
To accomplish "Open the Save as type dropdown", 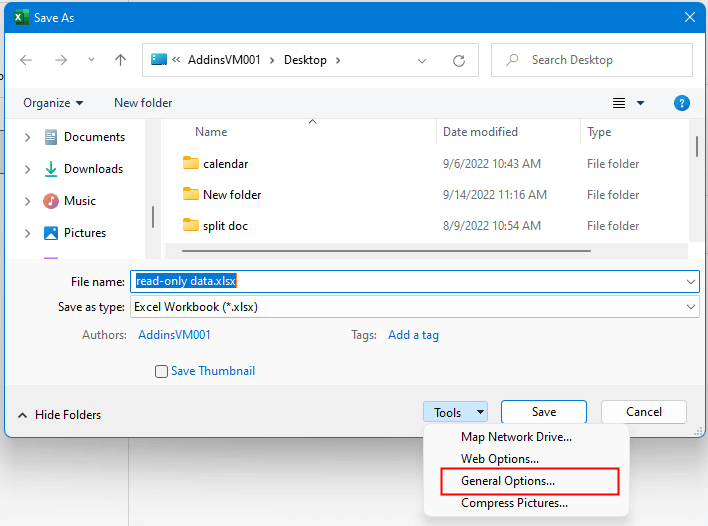I will [x=414, y=308].
